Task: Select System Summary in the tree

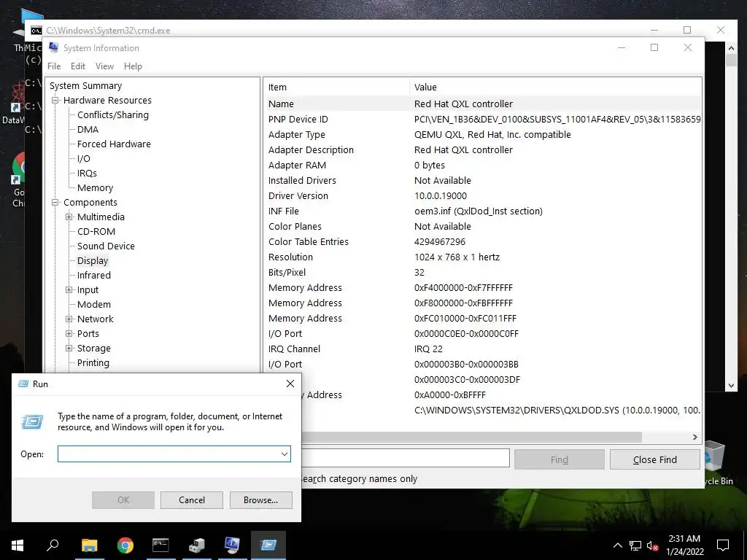Action: coord(86,86)
